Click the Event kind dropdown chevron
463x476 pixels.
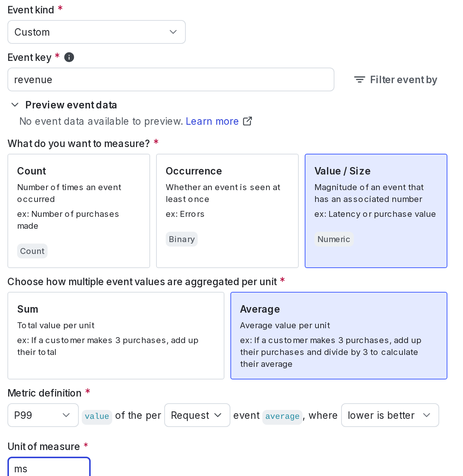tap(173, 32)
